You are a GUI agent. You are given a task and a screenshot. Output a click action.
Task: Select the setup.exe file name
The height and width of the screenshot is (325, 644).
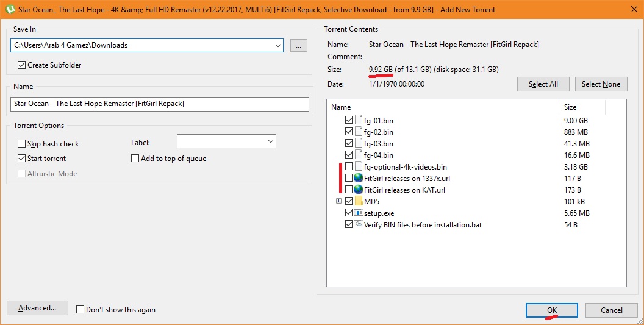click(379, 213)
